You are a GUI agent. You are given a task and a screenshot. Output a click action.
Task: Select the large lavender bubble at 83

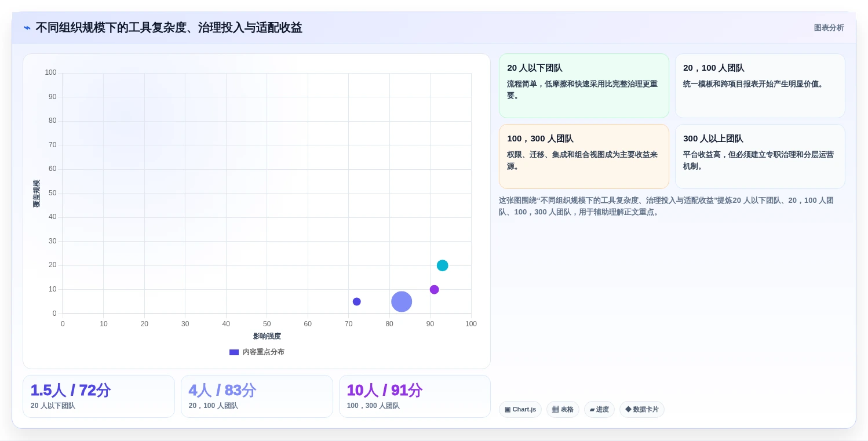(402, 301)
